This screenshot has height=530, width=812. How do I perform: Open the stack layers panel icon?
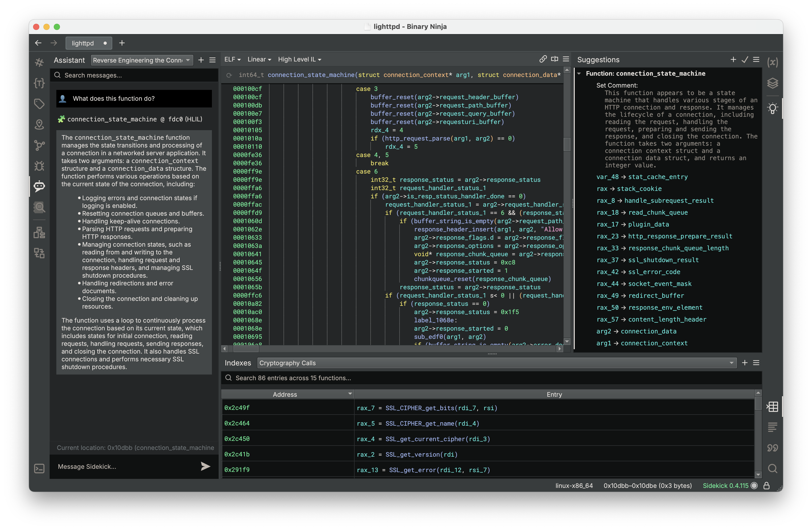773,83
